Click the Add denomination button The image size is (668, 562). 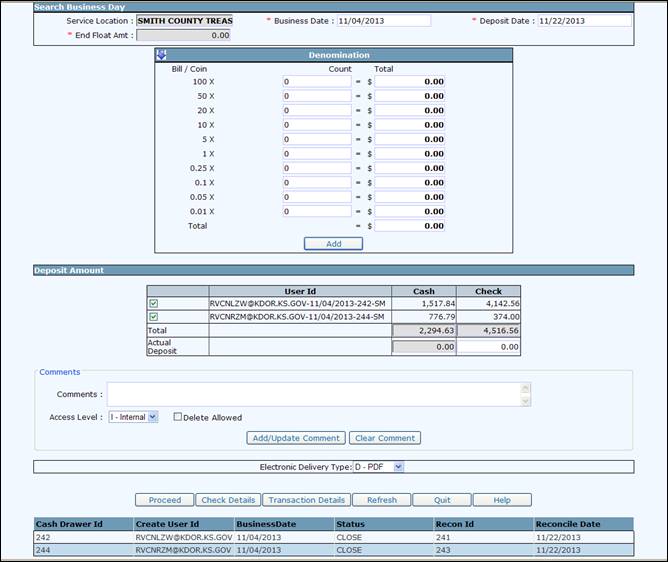click(333, 243)
